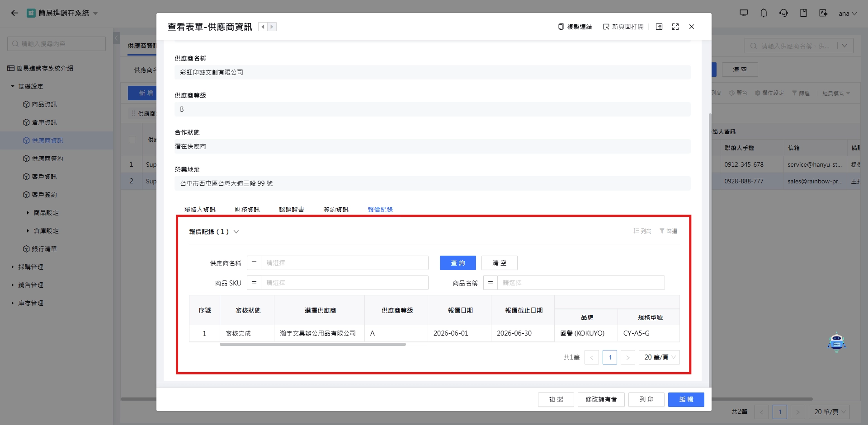The image size is (868, 425).
Task: Select page 1 in quote pagination
Action: pyautogui.click(x=610, y=357)
